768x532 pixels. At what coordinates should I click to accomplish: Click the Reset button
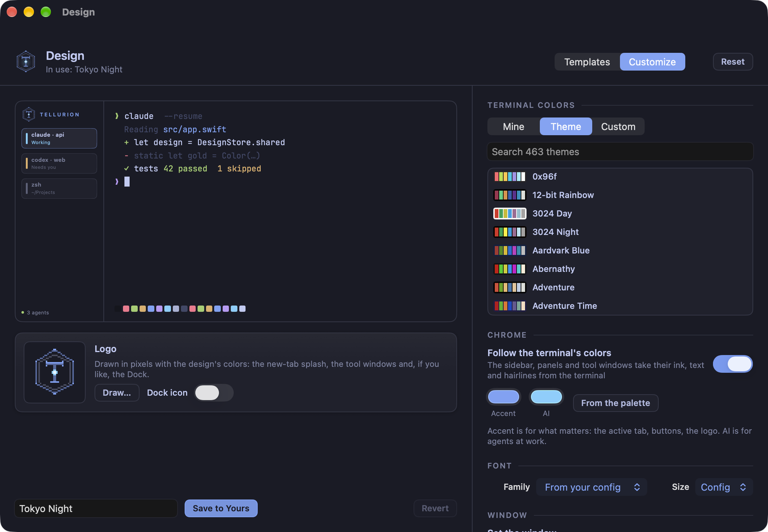pyautogui.click(x=732, y=62)
